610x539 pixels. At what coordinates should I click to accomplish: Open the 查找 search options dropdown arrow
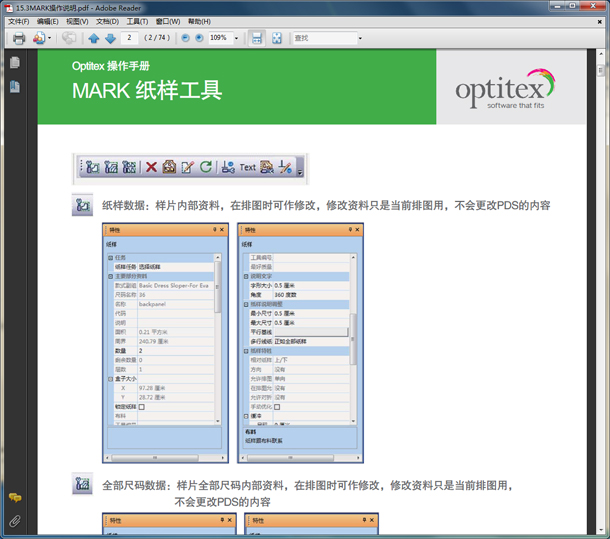[x=360, y=38]
